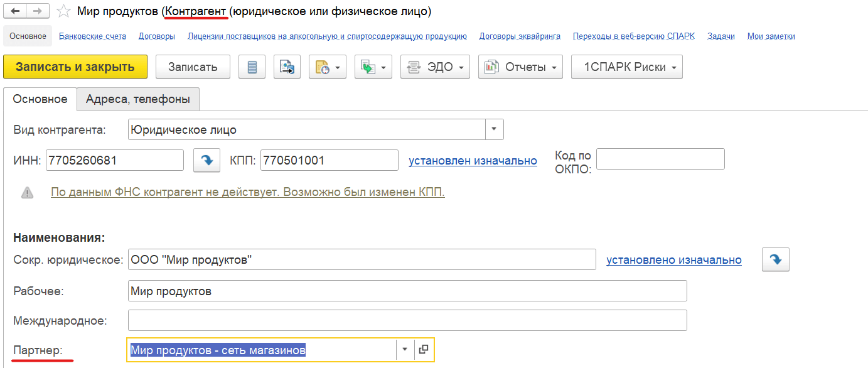This screenshot has height=368, width=868.
Task: Click the warning triangle icon
Action: 27,192
